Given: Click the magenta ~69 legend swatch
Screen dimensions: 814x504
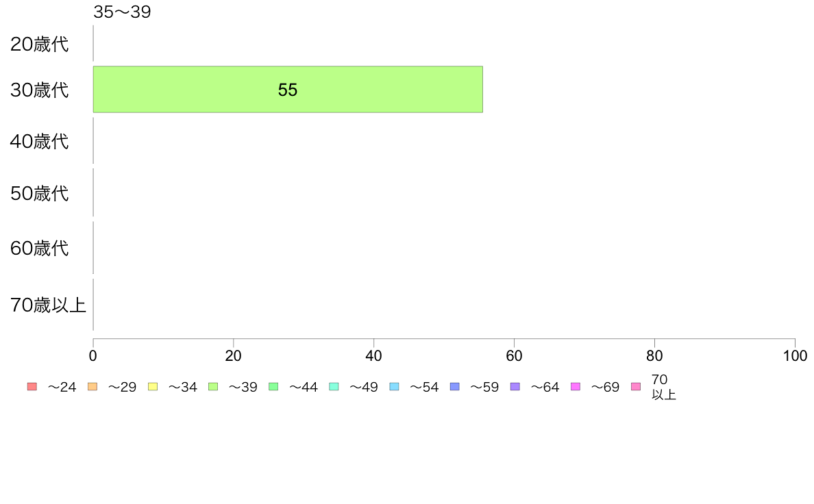Looking at the screenshot, I should [x=575, y=387].
